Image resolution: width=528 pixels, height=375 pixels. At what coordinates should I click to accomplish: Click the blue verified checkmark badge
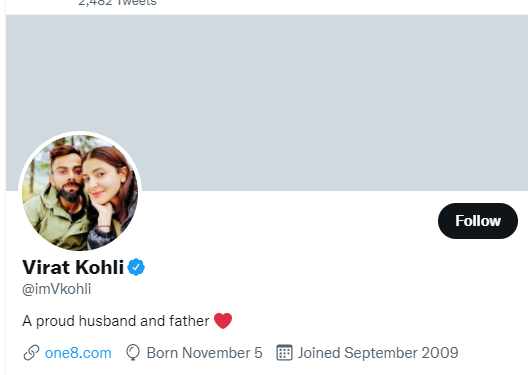point(136,267)
